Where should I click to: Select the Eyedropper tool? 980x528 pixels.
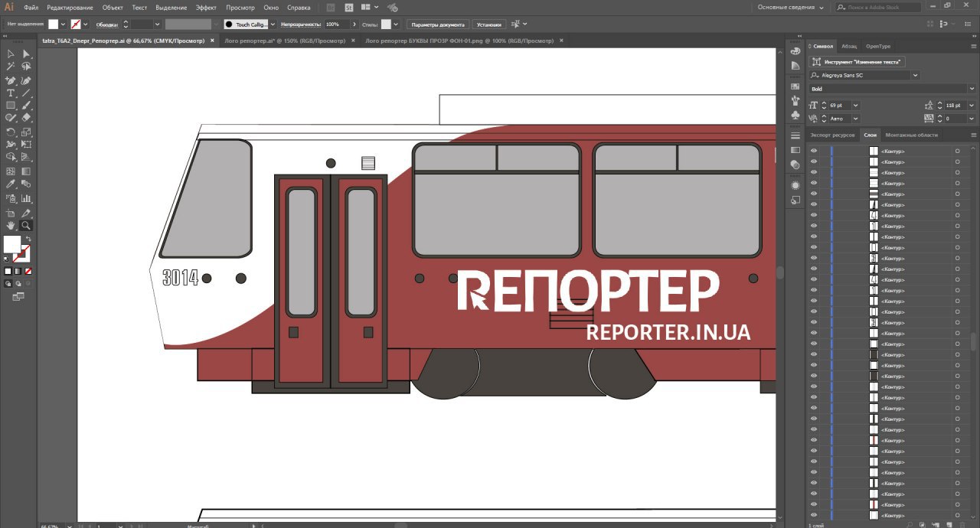pyautogui.click(x=11, y=184)
